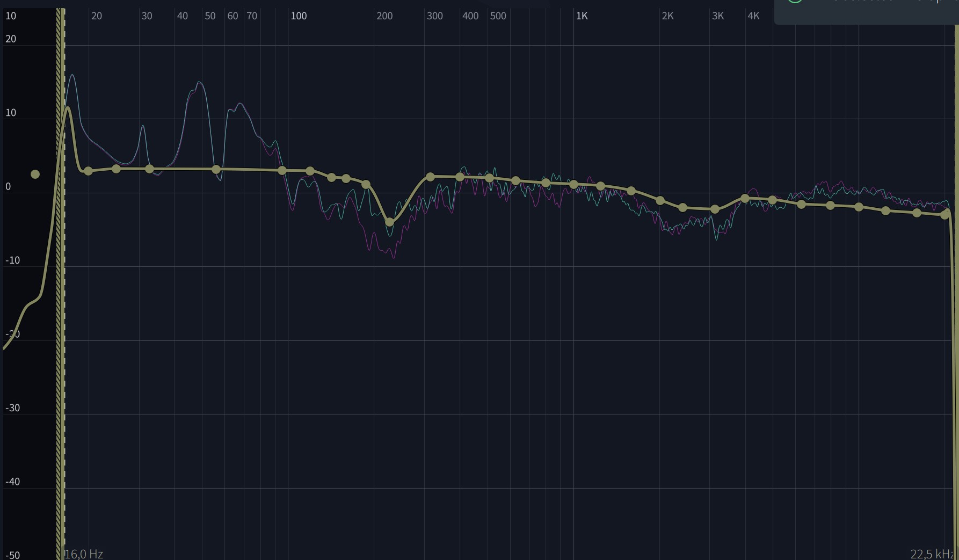Click the high-frequency limit bar at right edge
Viewport: 959px width, 560px height.
(956, 322)
